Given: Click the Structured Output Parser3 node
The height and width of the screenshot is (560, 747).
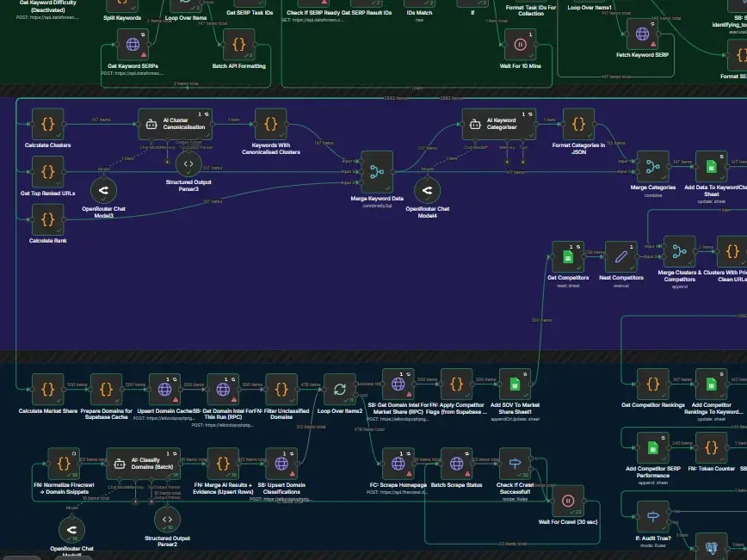Looking at the screenshot, I should (188, 163).
